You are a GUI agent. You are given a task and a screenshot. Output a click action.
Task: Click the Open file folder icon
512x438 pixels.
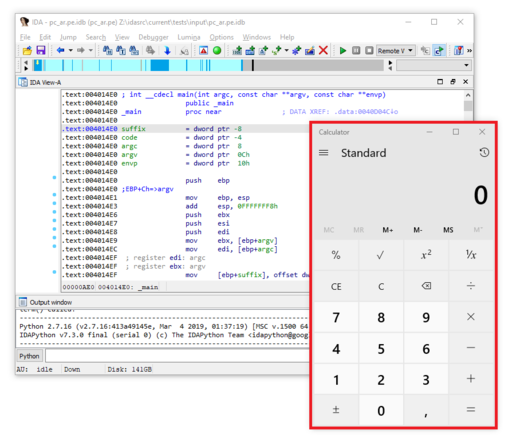pyautogui.click(x=27, y=50)
